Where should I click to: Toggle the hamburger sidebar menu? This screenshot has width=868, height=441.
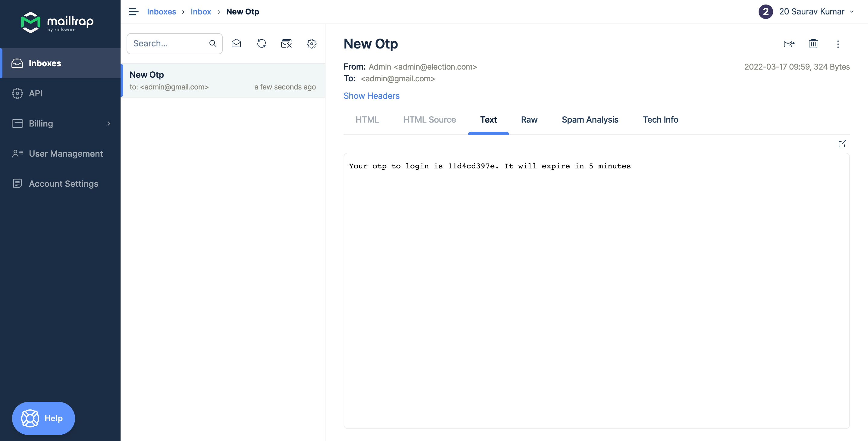coord(134,12)
